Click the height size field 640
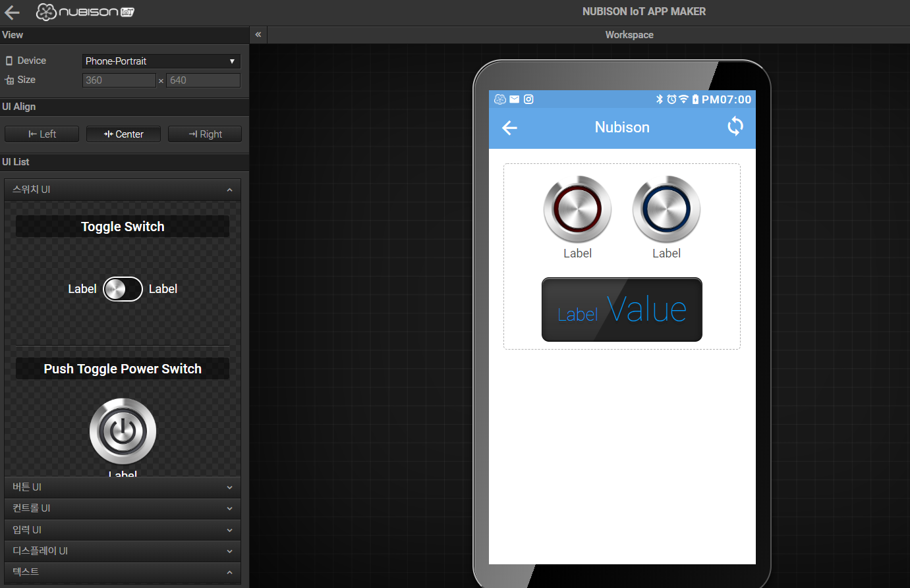Image resolution: width=910 pixels, height=588 pixels. [203, 80]
